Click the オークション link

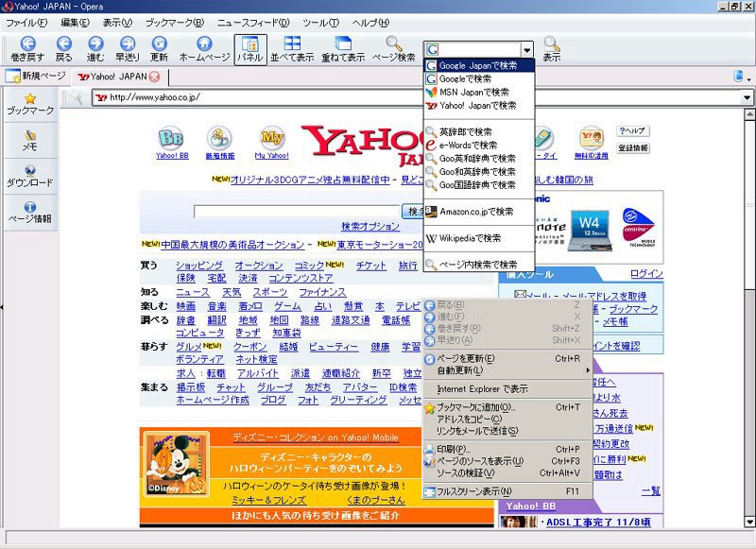click(259, 266)
